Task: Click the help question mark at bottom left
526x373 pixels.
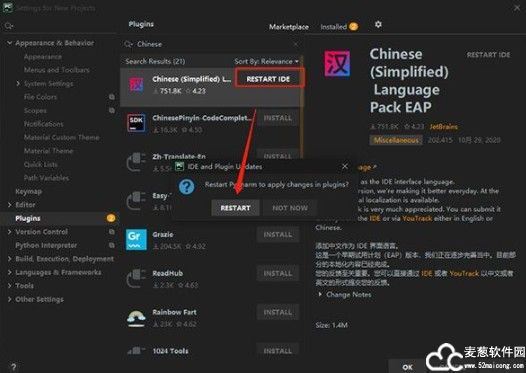Action: point(13,367)
